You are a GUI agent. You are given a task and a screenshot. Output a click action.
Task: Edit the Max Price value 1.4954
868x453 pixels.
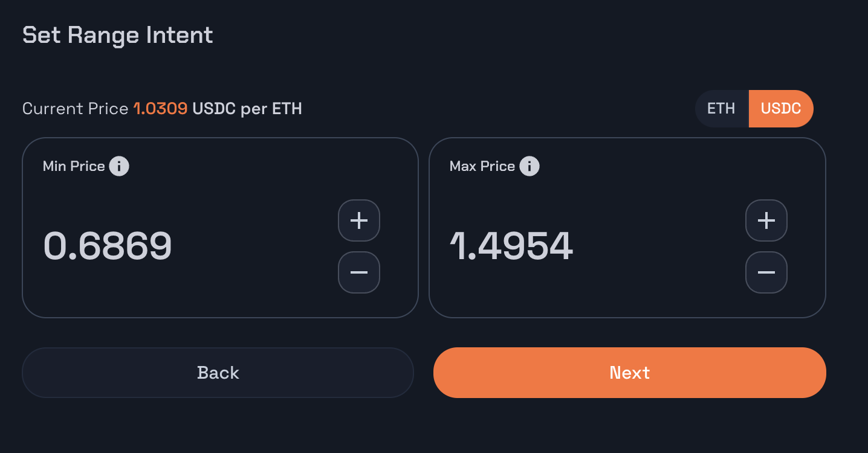[511, 246]
